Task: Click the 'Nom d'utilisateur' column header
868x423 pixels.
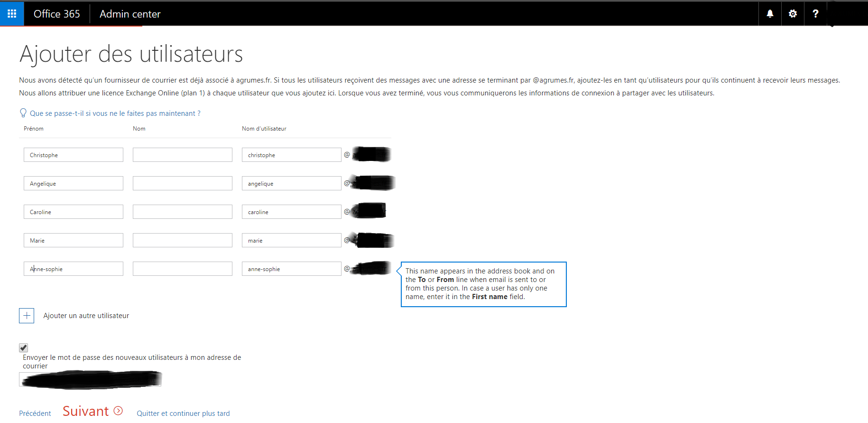Action: (264, 129)
